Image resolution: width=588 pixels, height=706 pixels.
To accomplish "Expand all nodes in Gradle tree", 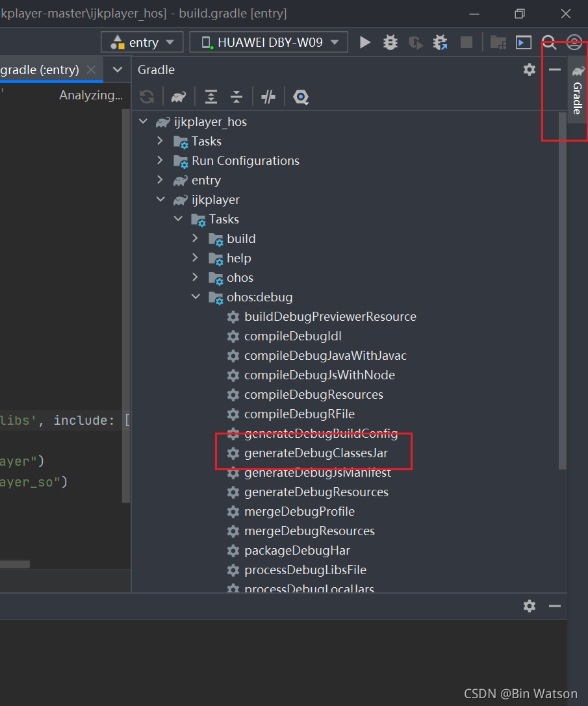I will [x=211, y=96].
